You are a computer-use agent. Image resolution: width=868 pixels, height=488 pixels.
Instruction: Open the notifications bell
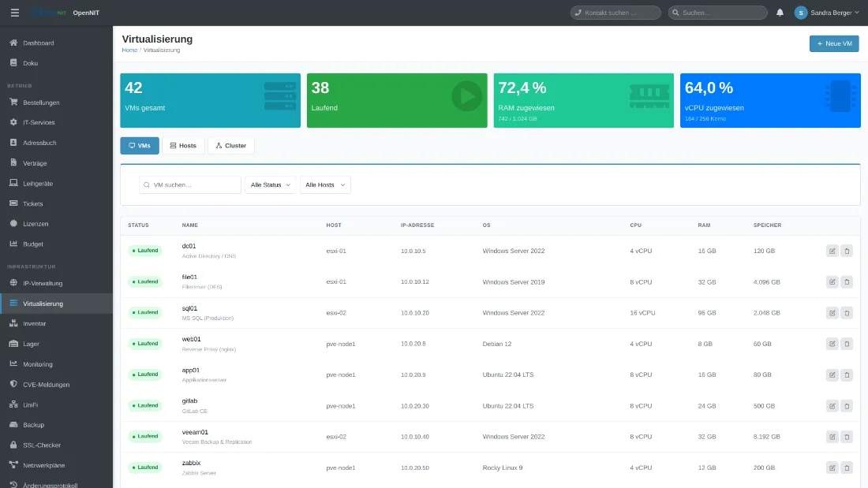[x=780, y=13]
